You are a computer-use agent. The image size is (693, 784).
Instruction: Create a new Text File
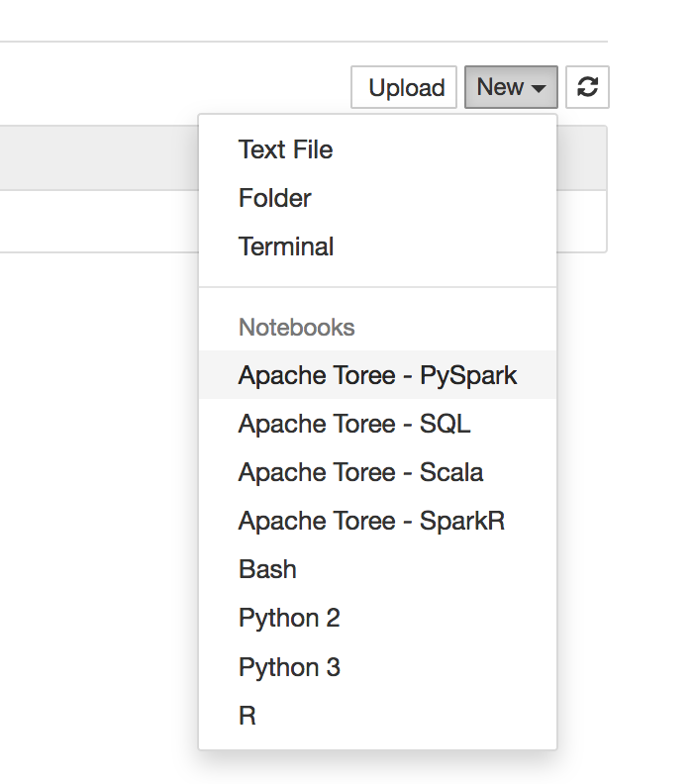tap(285, 149)
